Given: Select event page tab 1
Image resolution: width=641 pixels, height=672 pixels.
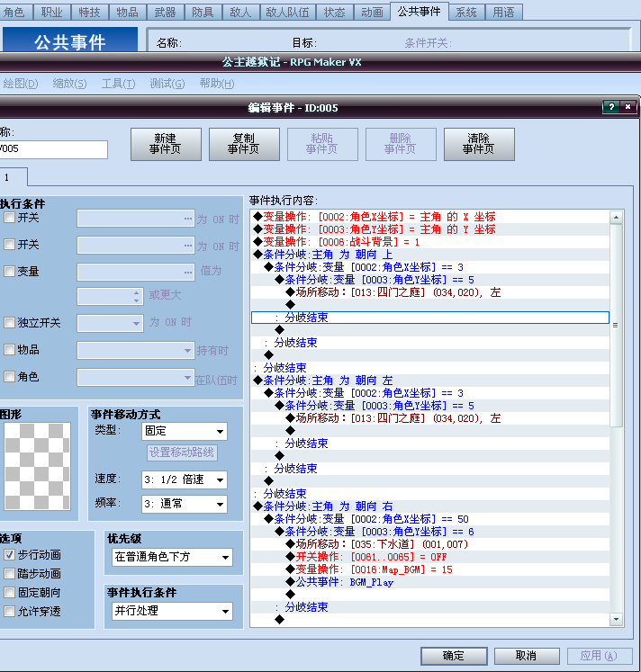Looking at the screenshot, I should (13, 177).
